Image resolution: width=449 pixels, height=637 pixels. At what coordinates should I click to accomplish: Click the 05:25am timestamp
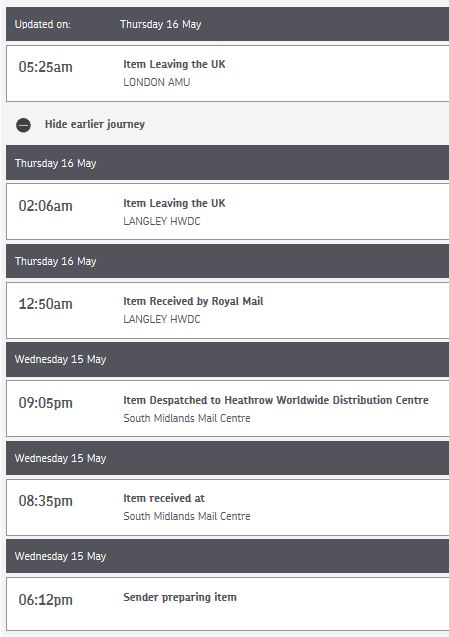tap(46, 67)
